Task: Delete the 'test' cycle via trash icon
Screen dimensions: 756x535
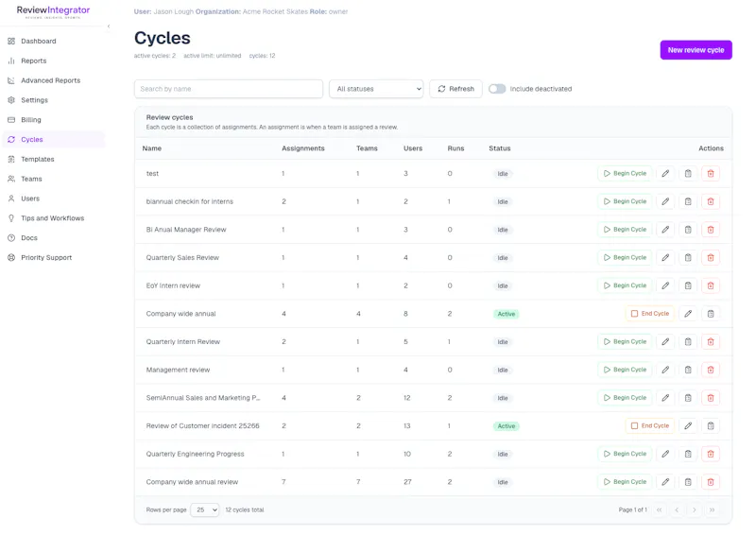Action: pos(711,174)
